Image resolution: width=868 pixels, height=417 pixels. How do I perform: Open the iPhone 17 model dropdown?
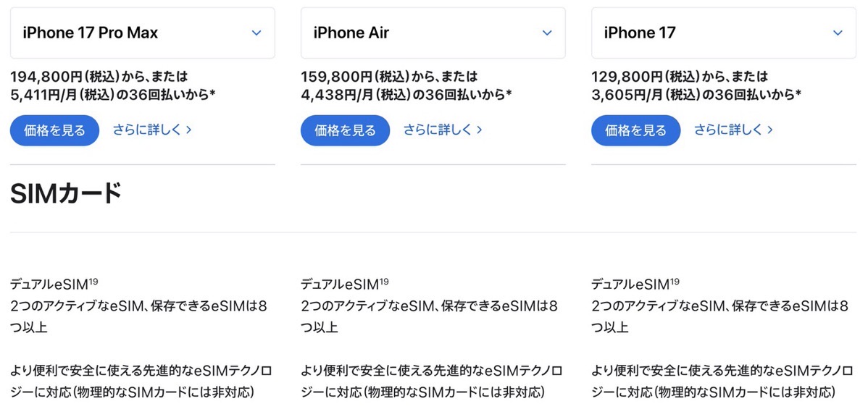pos(723,33)
